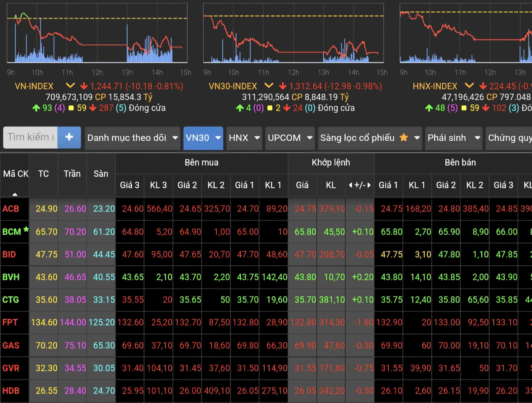Open the Chứng quyền menu
The height and width of the screenshot is (403, 532).
point(509,138)
